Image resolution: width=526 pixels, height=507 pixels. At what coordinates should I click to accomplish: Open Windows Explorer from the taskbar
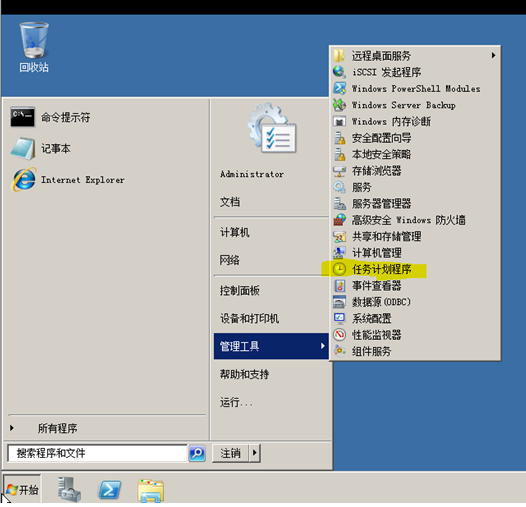pyautogui.click(x=151, y=491)
